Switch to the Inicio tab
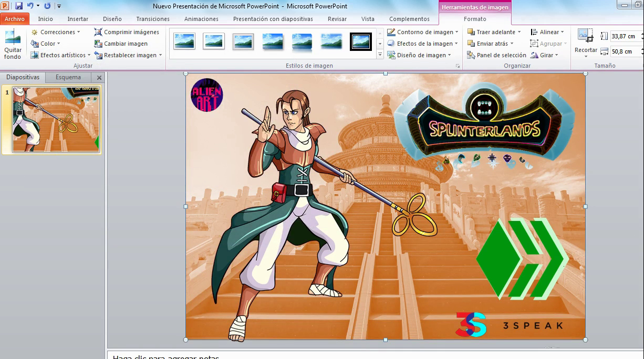The image size is (644, 359). [x=45, y=19]
